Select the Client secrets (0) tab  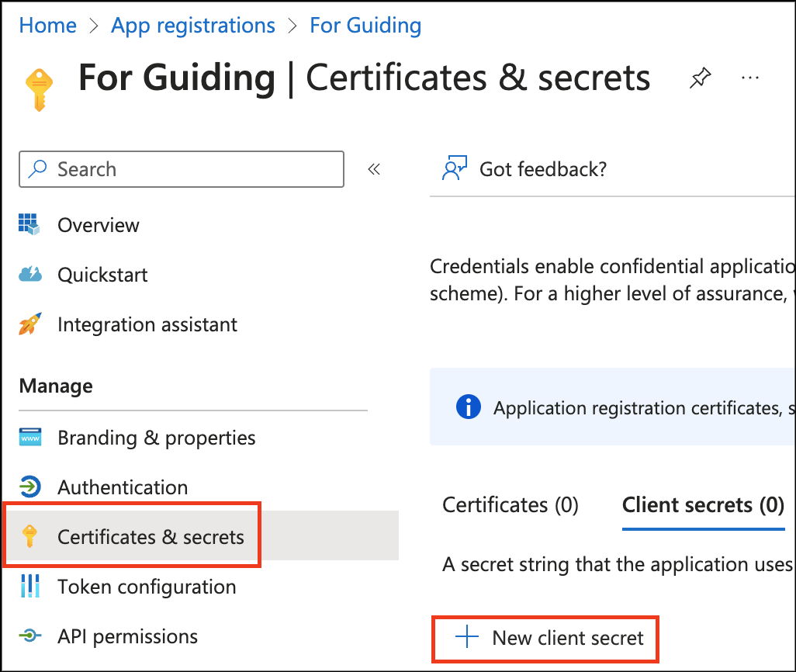point(703,505)
